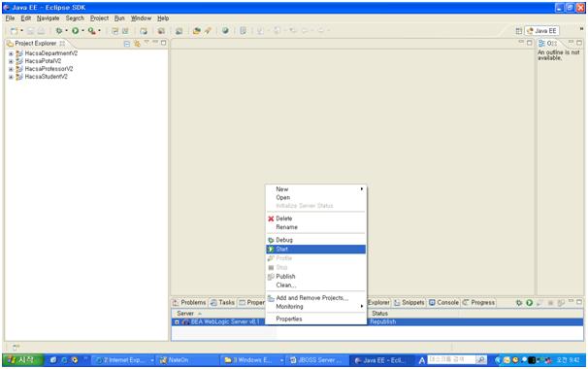This screenshot has height=369, width=588.
Task: Select Start in the context menu
Action: click(x=315, y=250)
